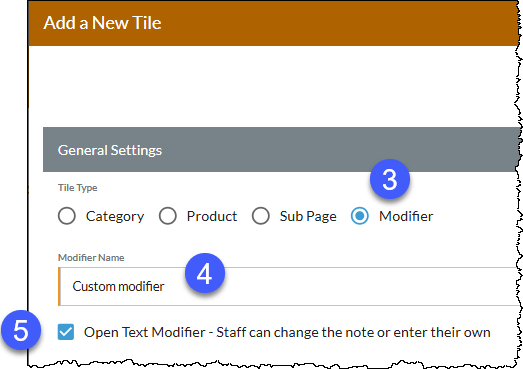
Task: Click the Open Text Modifier description text
Action: pos(287,332)
